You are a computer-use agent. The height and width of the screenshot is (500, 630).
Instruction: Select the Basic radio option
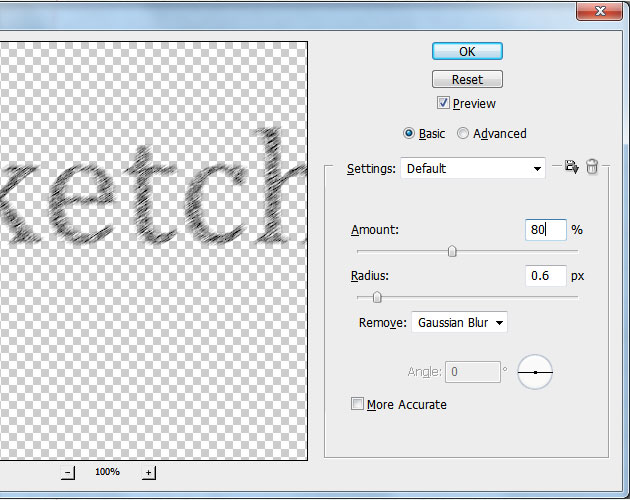point(409,133)
